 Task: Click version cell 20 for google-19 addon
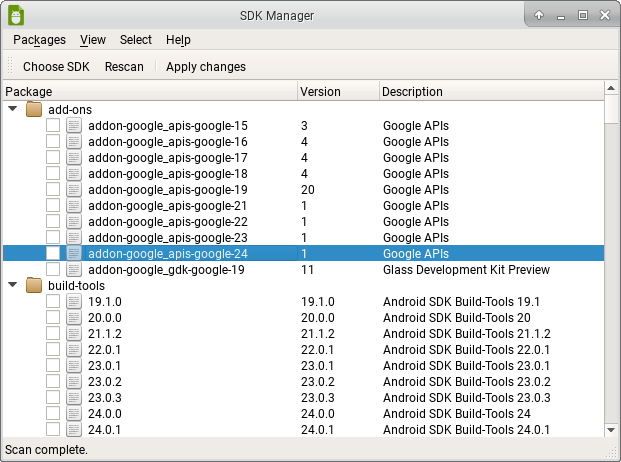pyautogui.click(x=308, y=190)
